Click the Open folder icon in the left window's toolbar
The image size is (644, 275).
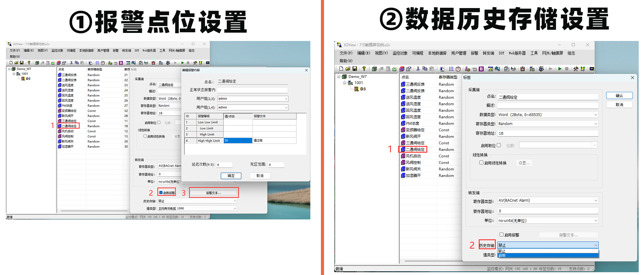tap(16, 63)
